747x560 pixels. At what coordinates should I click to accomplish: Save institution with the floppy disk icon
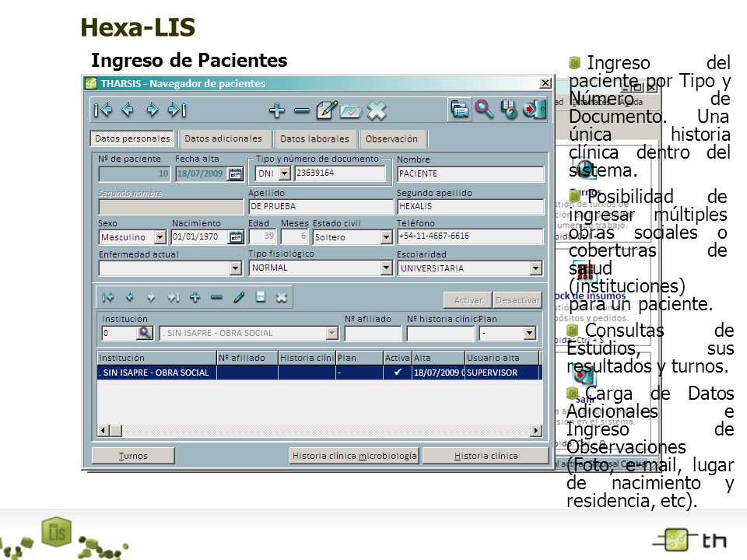pyautogui.click(x=260, y=297)
